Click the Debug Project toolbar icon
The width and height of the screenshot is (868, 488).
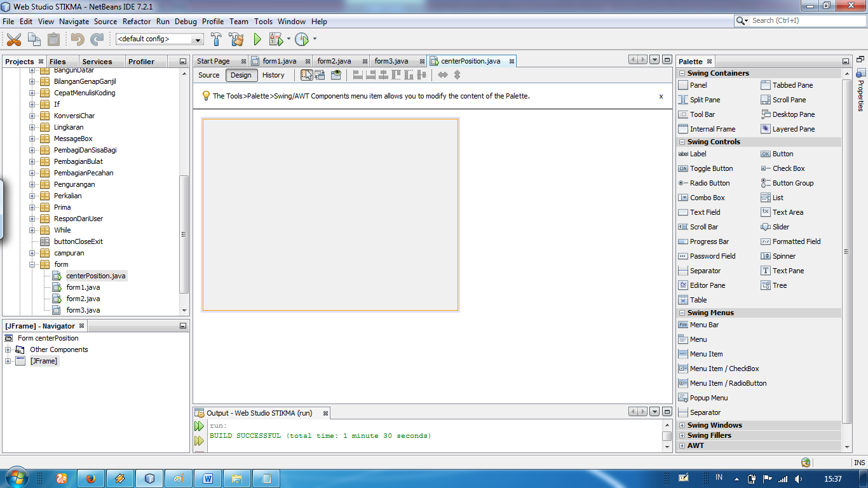pos(277,39)
